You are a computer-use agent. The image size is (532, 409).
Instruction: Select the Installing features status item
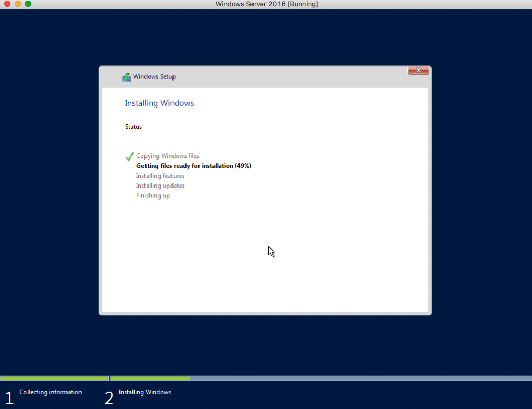point(160,176)
